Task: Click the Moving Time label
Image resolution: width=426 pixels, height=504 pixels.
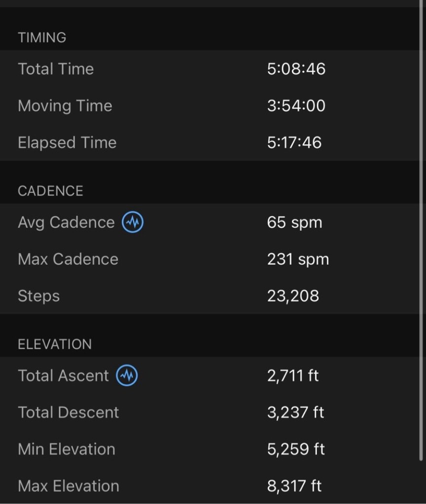Action: coord(65,106)
